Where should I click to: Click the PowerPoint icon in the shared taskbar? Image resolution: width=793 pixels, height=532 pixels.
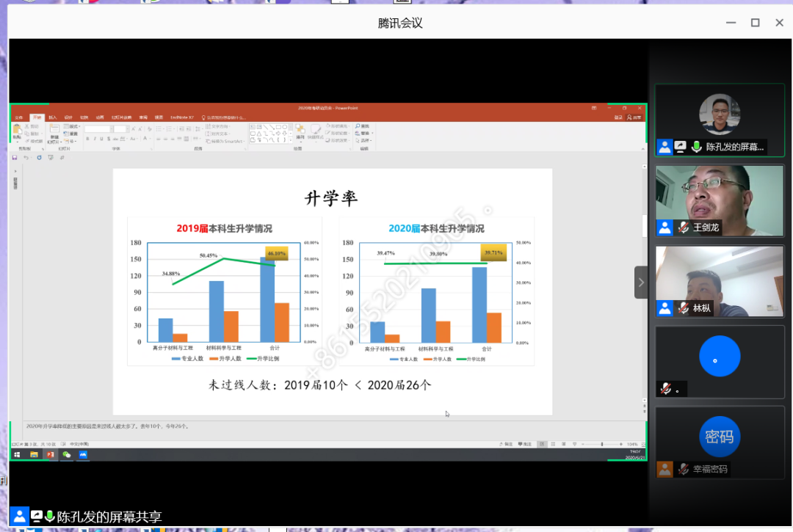[51, 455]
